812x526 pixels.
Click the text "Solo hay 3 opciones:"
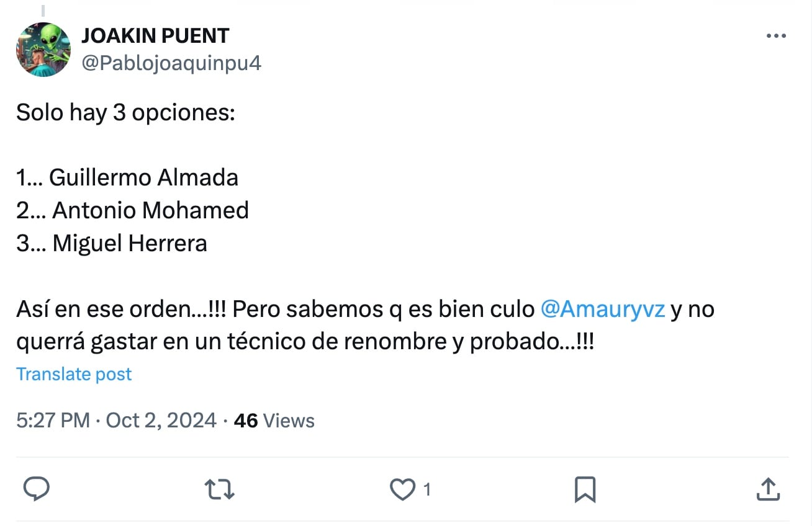point(125,113)
